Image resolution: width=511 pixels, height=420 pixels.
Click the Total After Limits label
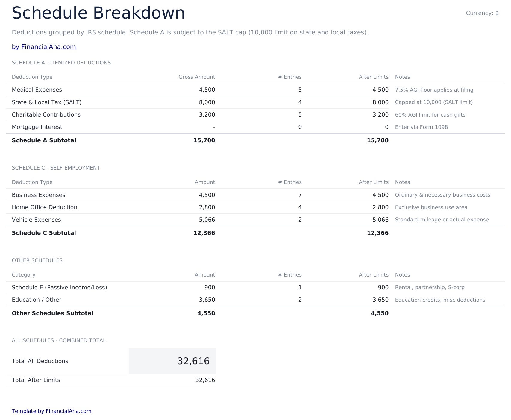(x=36, y=380)
